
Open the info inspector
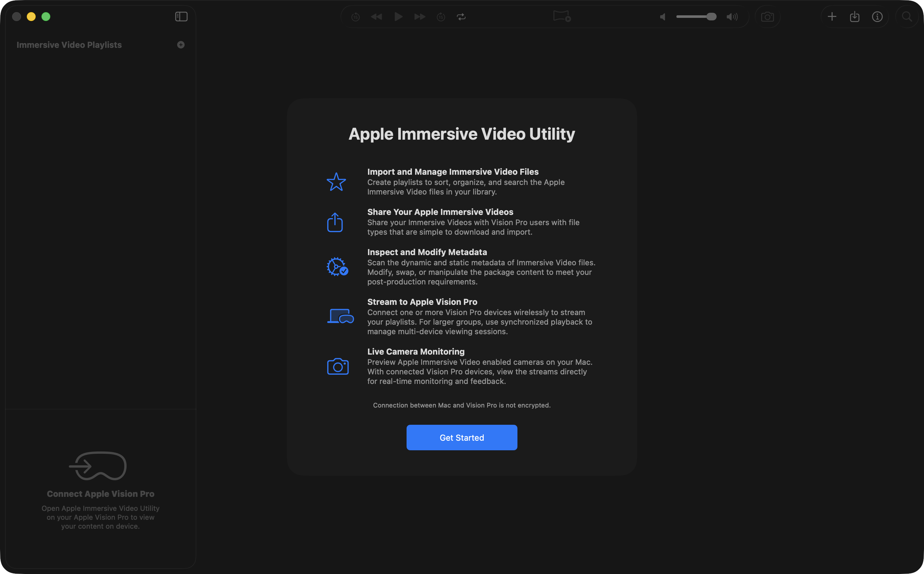tap(877, 17)
